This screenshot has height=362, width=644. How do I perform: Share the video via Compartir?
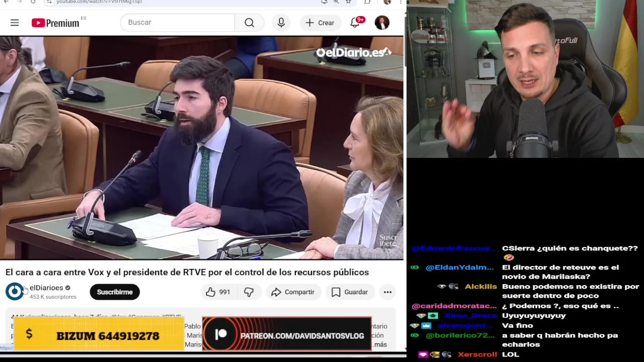[293, 292]
